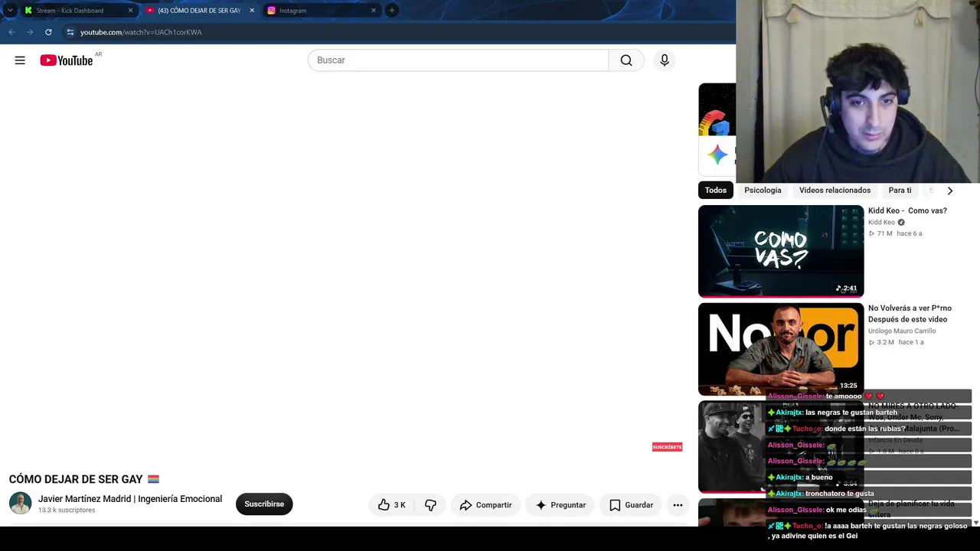
Task: Click the video player area
Action: (345, 272)
